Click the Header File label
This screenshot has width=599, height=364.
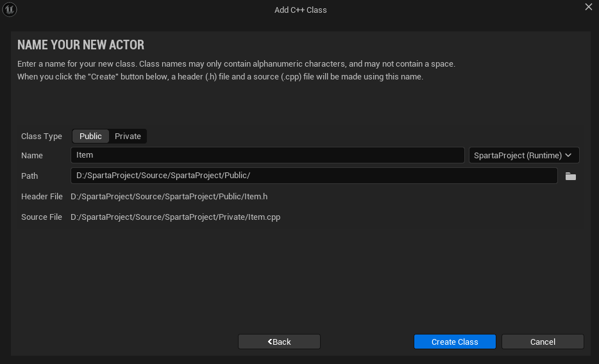[42, 197]
